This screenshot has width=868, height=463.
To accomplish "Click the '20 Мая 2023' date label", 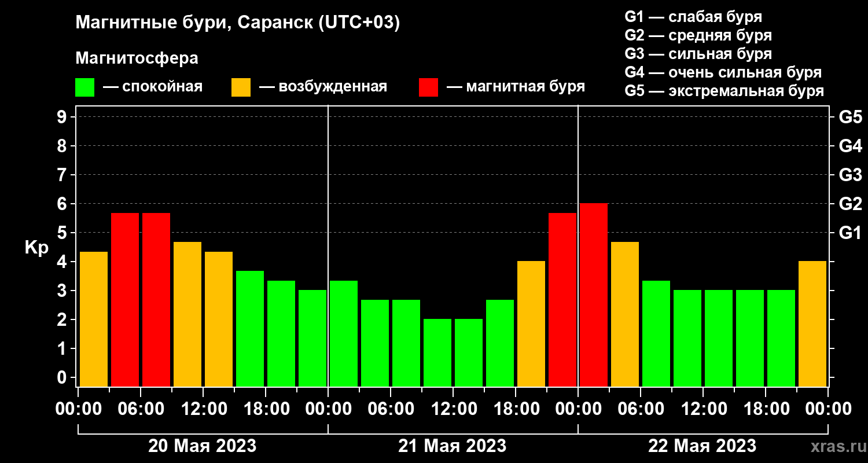I will (203, 446).
